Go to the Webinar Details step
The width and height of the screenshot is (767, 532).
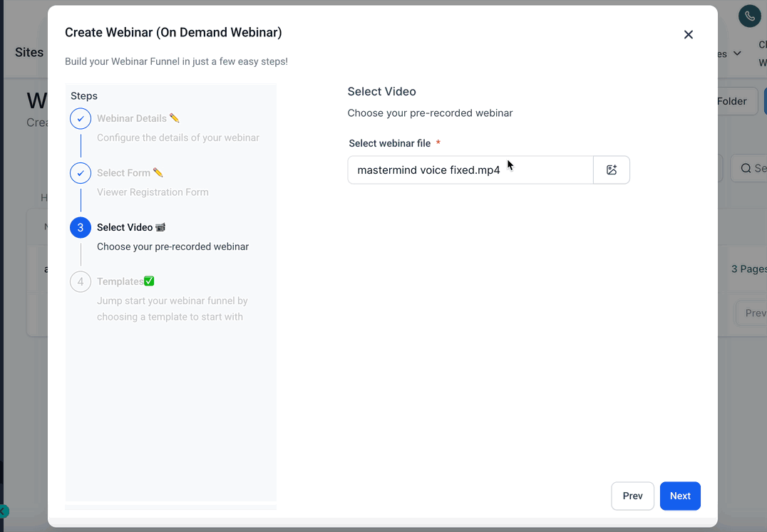point(132,118)
